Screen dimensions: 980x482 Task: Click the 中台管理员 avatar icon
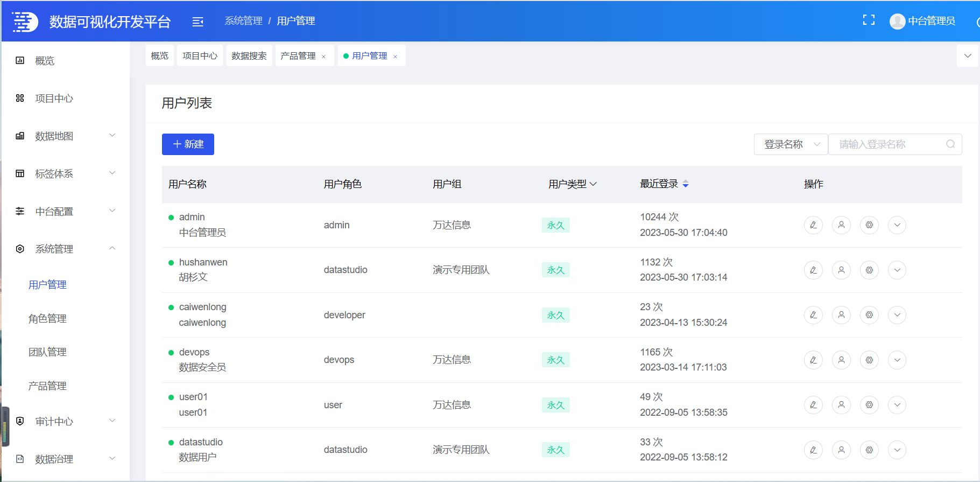[897, 21]
